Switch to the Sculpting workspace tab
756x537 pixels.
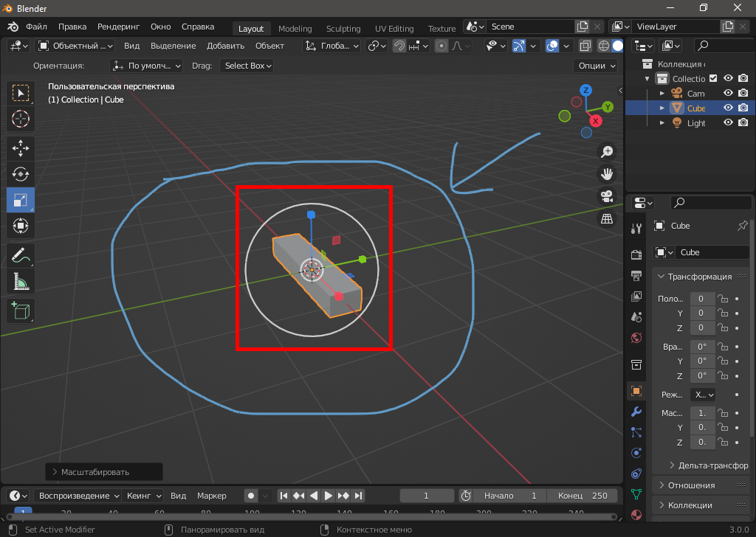click(343, 29)
